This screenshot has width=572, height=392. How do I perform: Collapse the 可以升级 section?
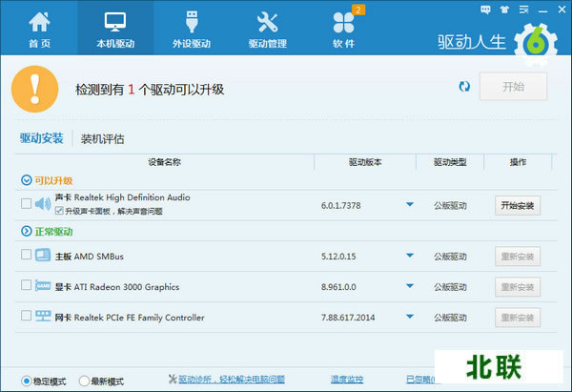tap(25, 179)
